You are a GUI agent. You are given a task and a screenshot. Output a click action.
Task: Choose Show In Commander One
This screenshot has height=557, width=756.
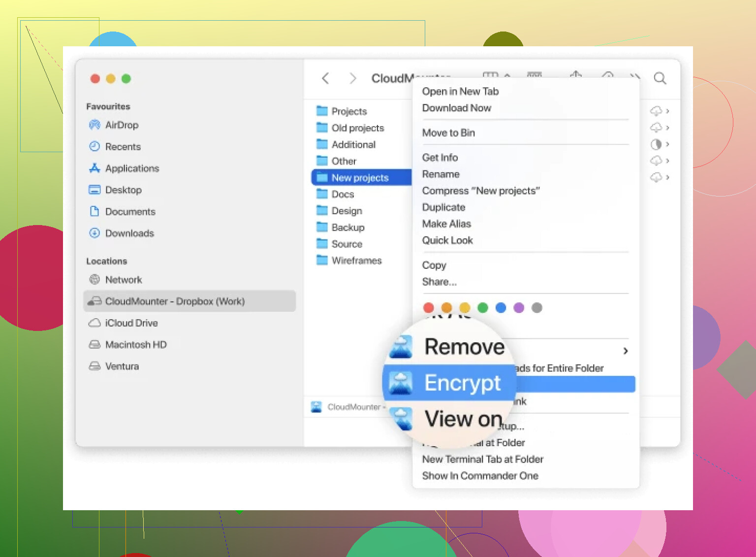pyautogui.click(x=480, y=476)
